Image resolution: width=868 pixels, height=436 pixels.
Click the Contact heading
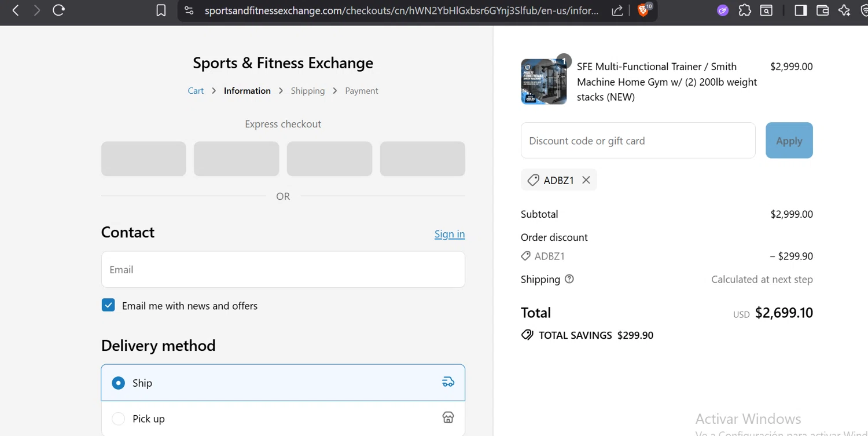128,232
